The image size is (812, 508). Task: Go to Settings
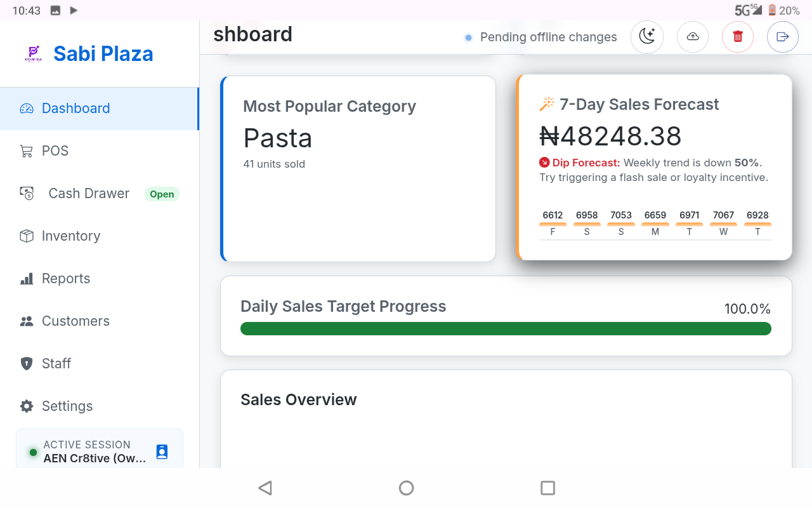tap(100, 406)
